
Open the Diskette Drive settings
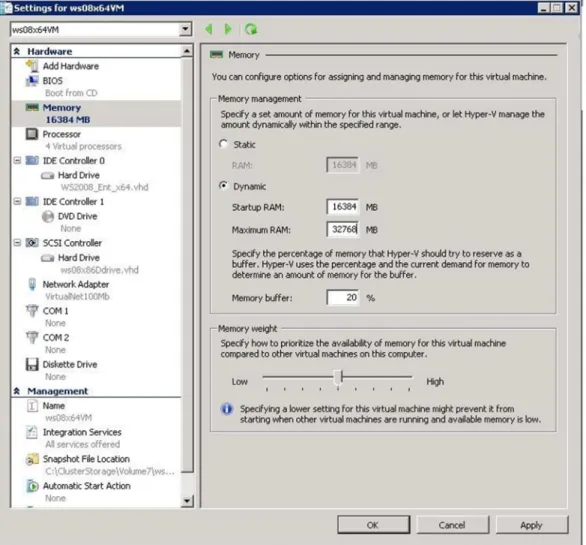pos(70,364)
